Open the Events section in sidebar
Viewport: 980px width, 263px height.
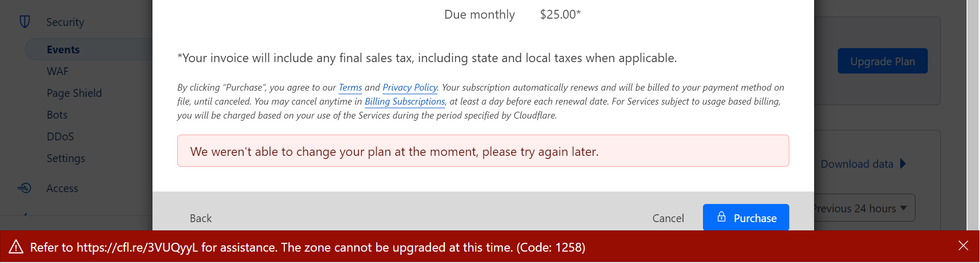(x=63, y=50)
